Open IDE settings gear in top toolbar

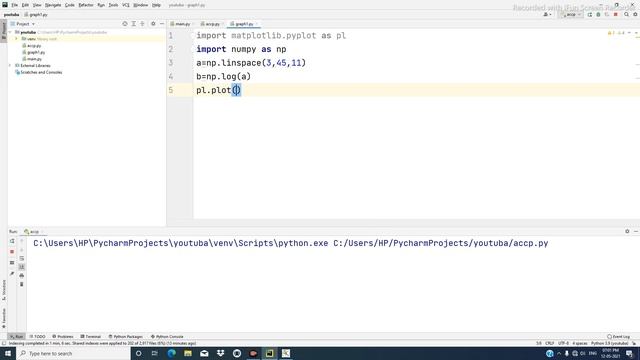coord(636,15)
